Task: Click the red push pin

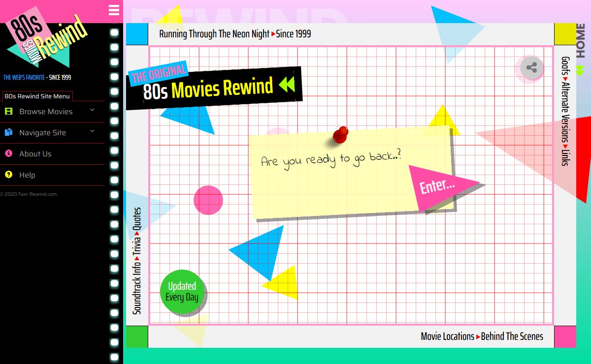Action: 340,135
